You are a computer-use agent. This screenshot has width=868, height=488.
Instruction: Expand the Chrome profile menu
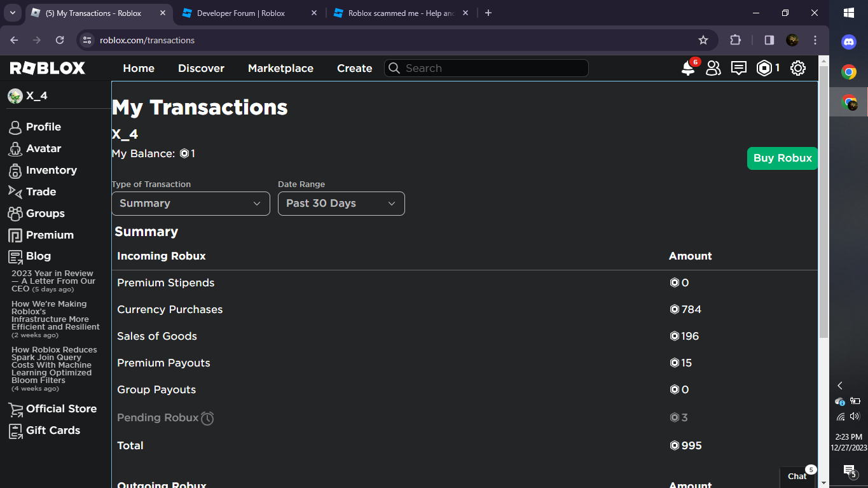792,39
